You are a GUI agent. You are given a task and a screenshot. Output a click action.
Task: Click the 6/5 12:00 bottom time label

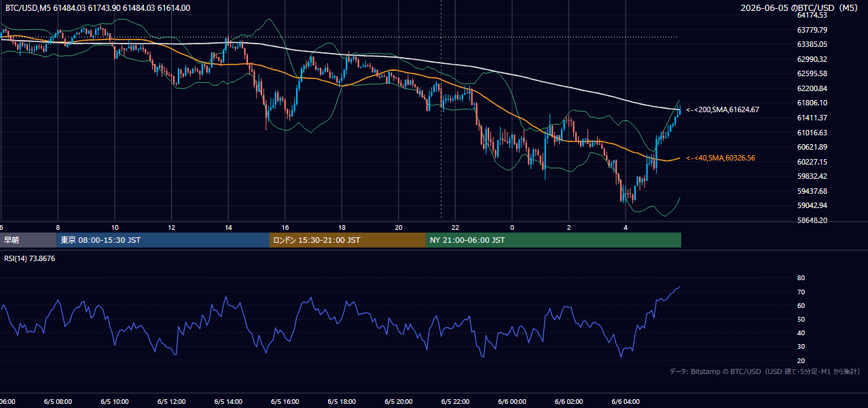(x=172, y=401)
